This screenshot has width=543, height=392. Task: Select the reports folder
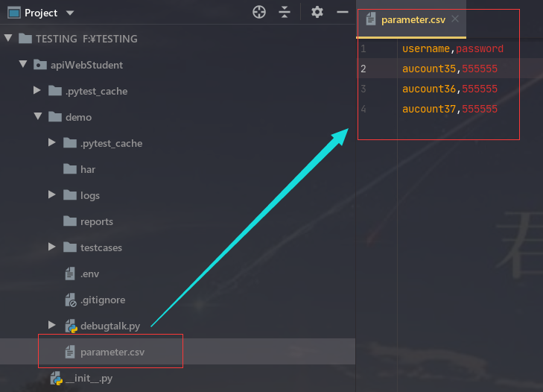[x=96, y=221]
